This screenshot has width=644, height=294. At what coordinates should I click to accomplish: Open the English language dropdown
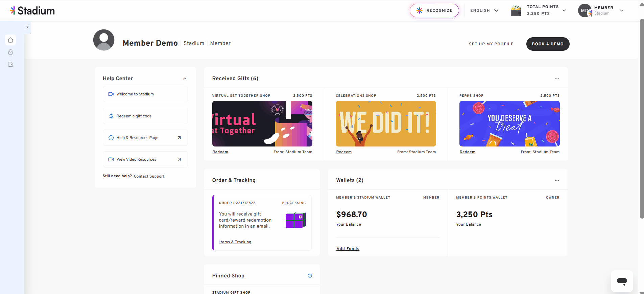[x=484, y=10]
